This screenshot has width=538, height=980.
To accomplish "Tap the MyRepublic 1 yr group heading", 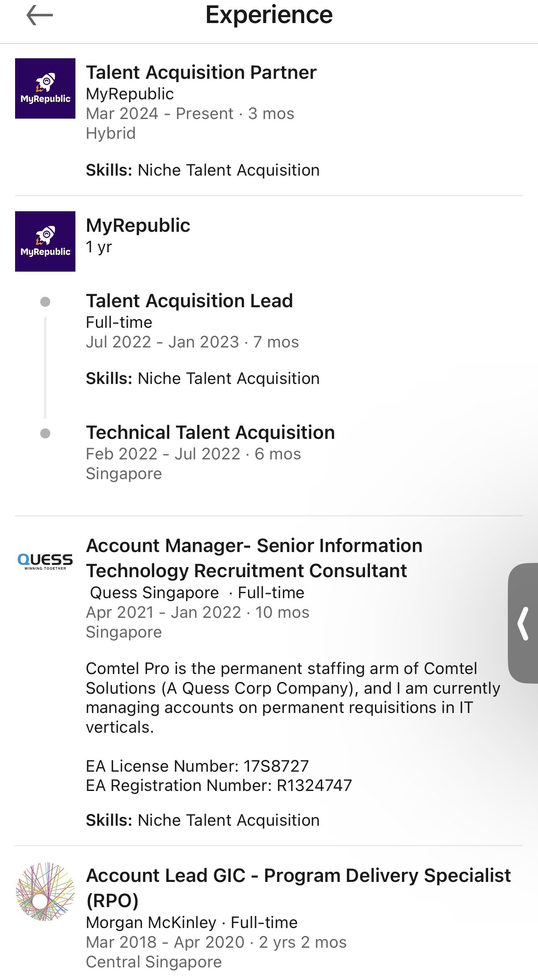I will (138, 226).
